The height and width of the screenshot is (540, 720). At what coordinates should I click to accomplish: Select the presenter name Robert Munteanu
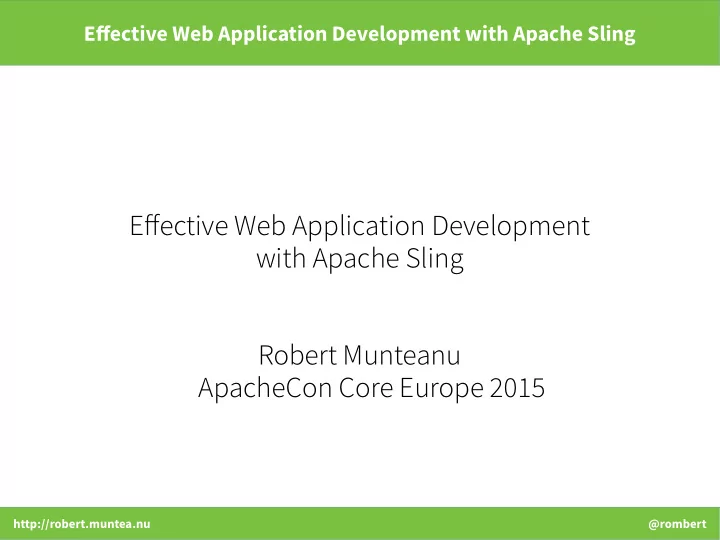point(360,355)
